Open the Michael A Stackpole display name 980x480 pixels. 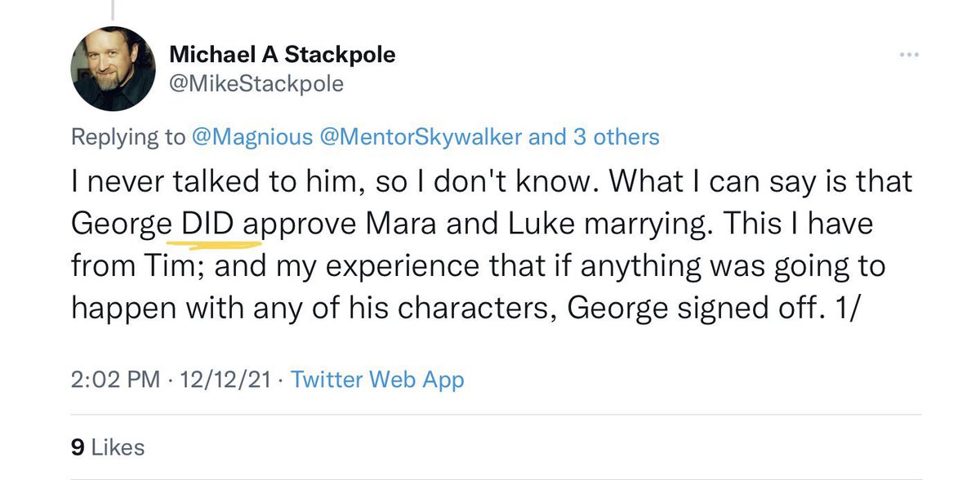(x=282, y=55)
